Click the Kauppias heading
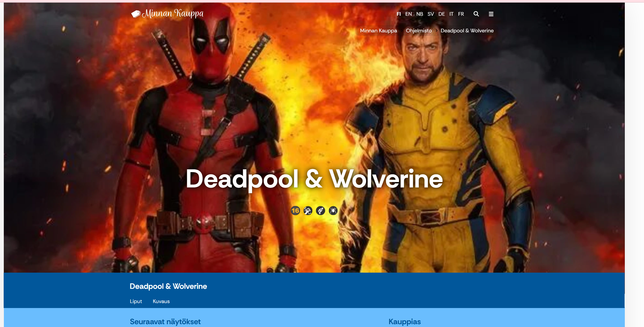Viewport: 644px width, 327px height. pos(404,321)
